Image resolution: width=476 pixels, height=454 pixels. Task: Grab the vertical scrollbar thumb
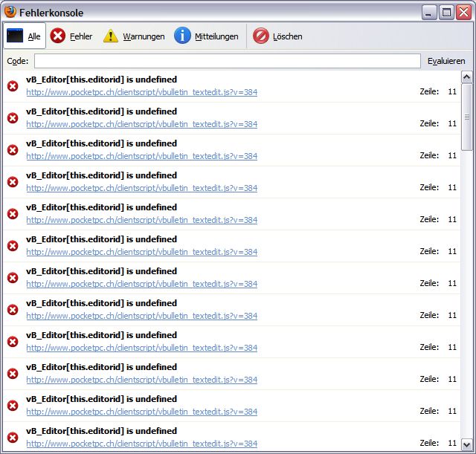(466, 117)
